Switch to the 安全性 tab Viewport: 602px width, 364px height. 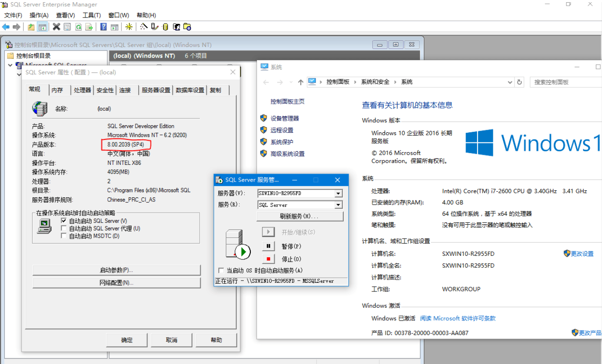[x=105, y=90]
